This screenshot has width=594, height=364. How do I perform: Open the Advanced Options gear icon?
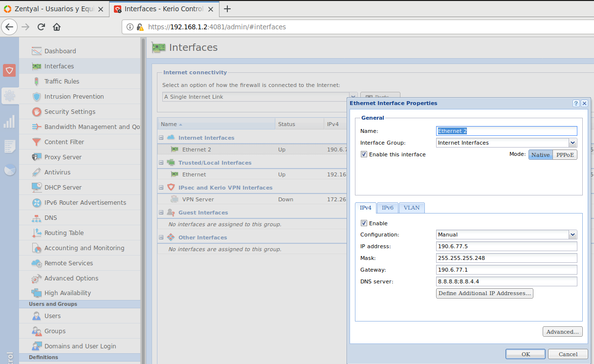tap(37, 278)
